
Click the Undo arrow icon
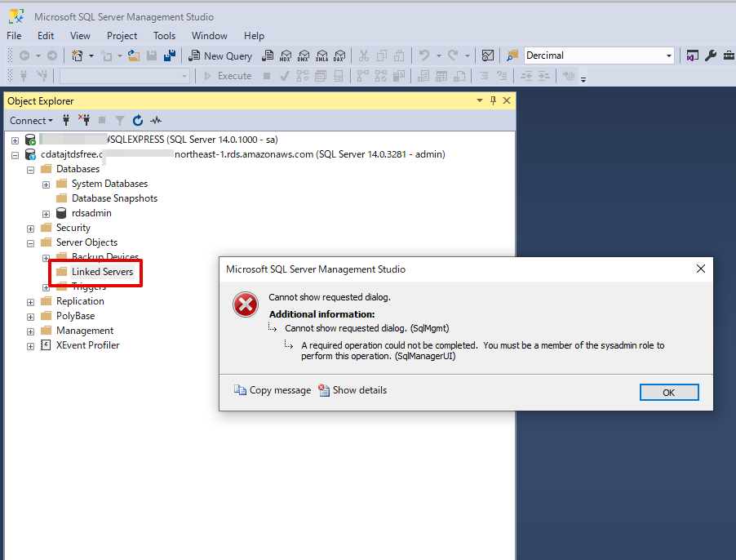pyautogui.click(x=424, y=56)
